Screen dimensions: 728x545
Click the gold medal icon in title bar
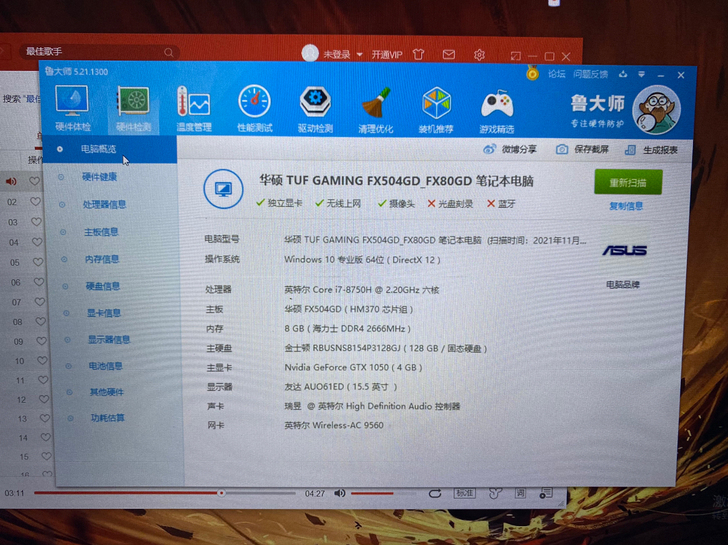pyautogui.click(x=533, y=73)
